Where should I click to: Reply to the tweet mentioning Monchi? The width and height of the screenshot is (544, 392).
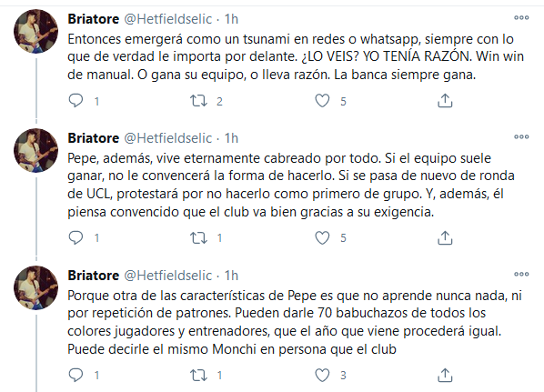tap(76, 375)
